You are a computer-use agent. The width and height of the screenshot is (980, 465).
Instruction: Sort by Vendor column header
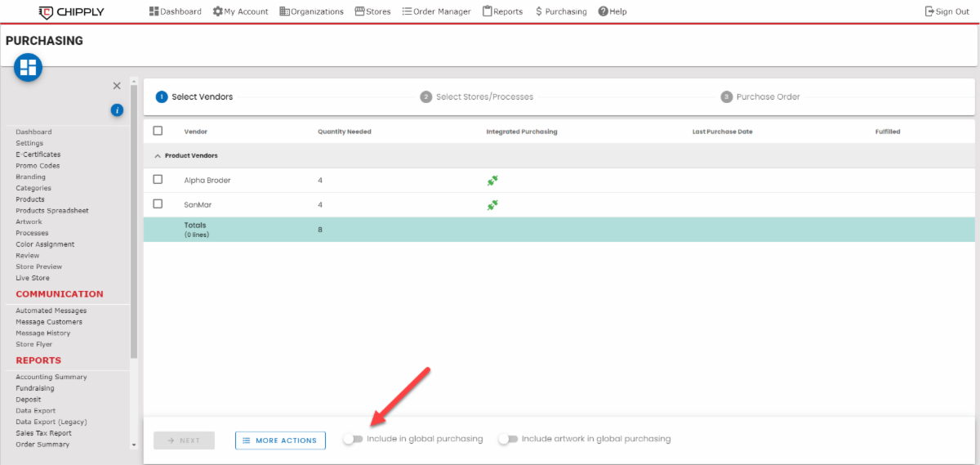coord(196,132)
